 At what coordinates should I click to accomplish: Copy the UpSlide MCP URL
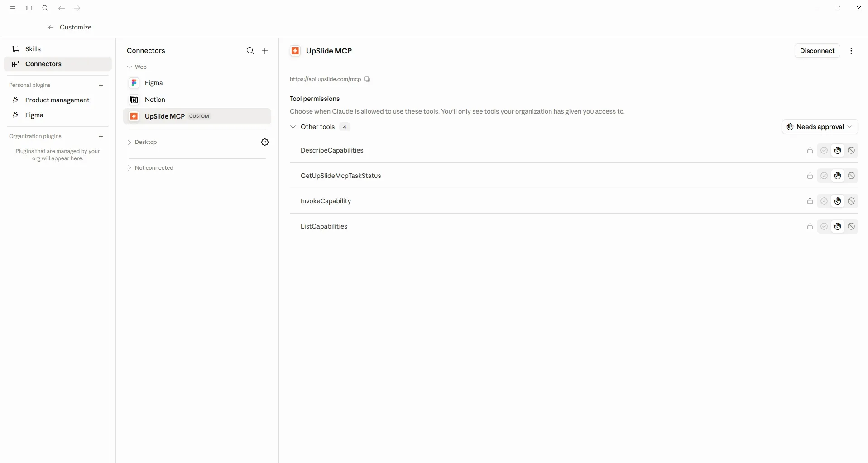(x=367, y=79)
